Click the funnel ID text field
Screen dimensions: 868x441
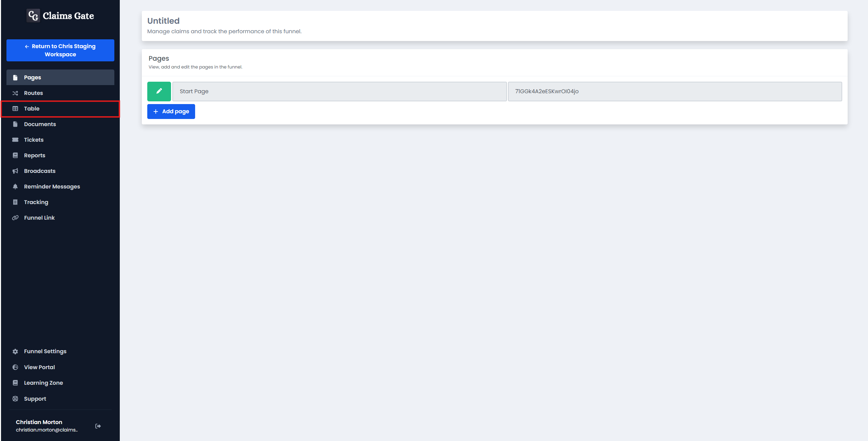[674, 91]
